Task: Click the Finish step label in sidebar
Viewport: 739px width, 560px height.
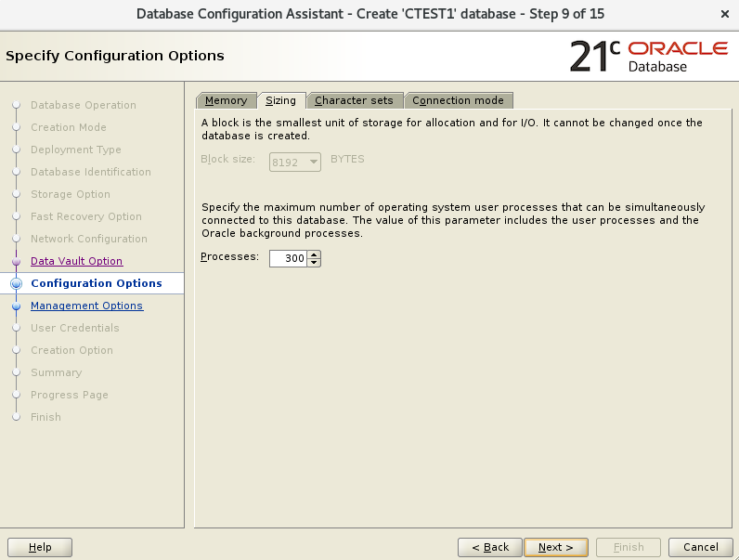Action: (x=45, y=417)
